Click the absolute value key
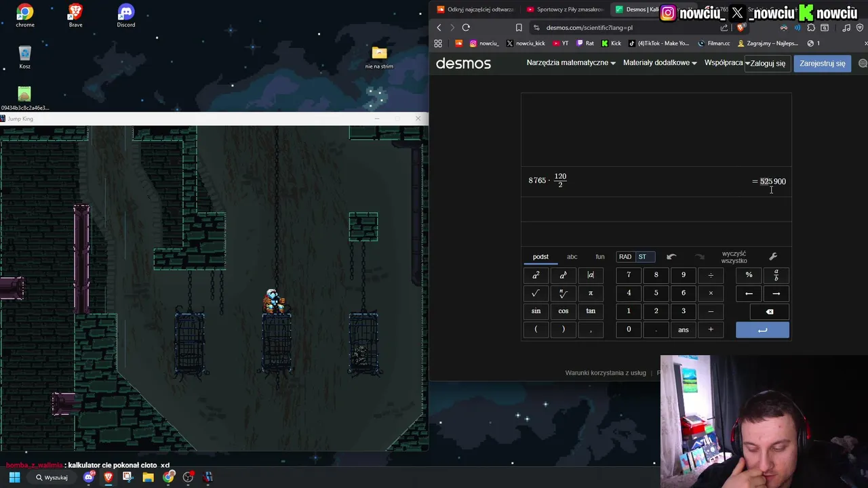The height and width of the screenshot is (488, 868). point(591,275)
